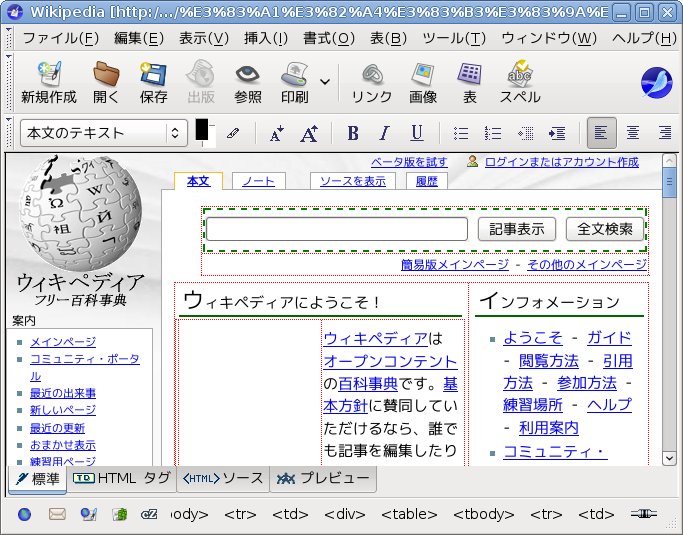
Task: Open the 挿入(I) menu
Action: point(265,38)
